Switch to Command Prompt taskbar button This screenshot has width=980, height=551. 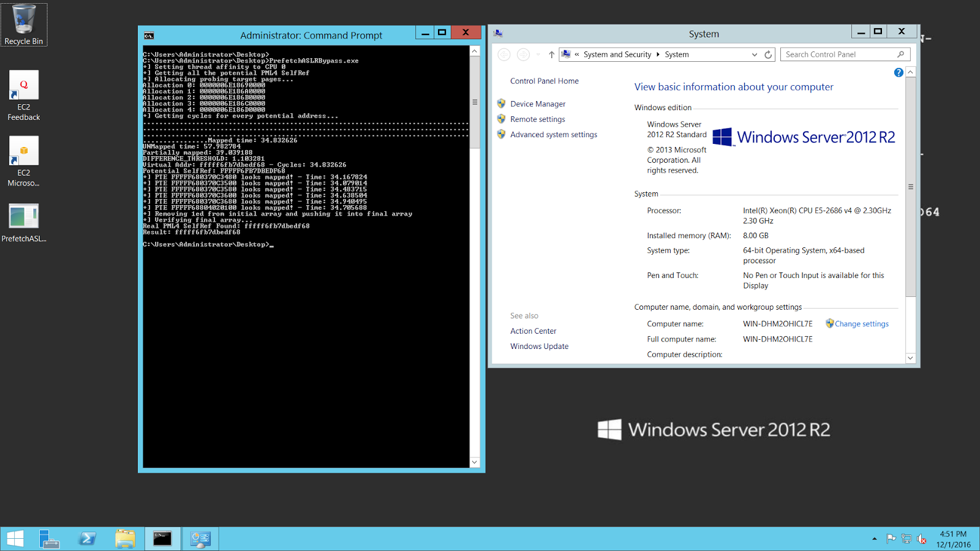(162, 539)
